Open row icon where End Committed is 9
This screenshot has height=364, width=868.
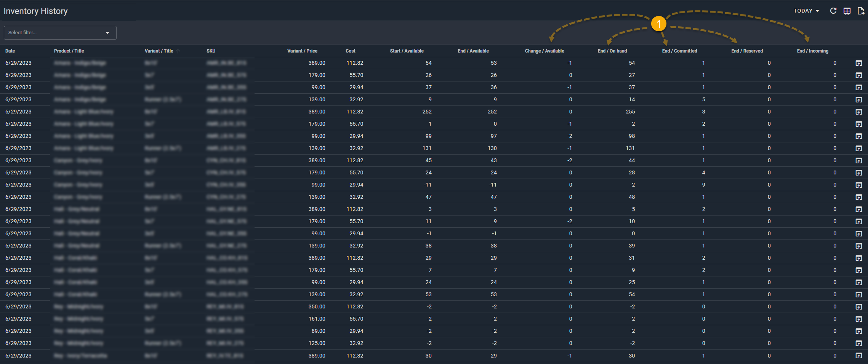click(858, 185)
